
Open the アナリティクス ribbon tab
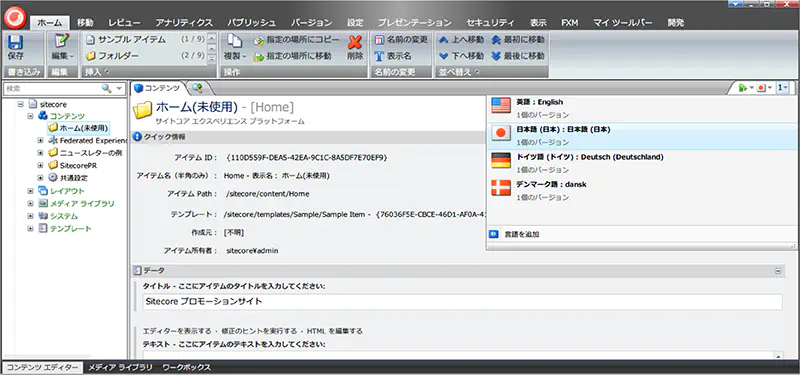pyautogui.click(x=184, y=22)
